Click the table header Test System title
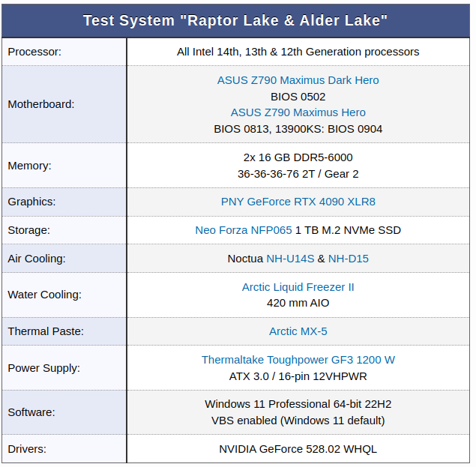476x467 pixels. point(235,21)
